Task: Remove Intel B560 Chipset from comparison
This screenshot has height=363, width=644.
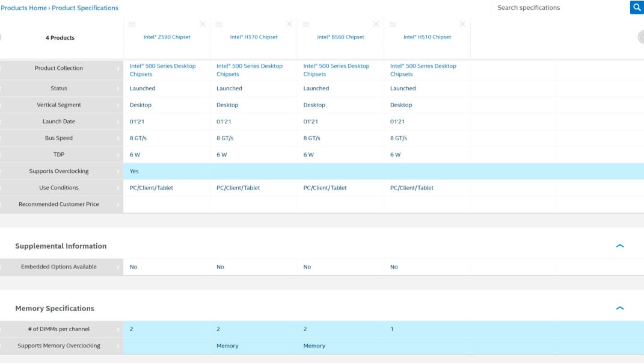Action: 376,24
